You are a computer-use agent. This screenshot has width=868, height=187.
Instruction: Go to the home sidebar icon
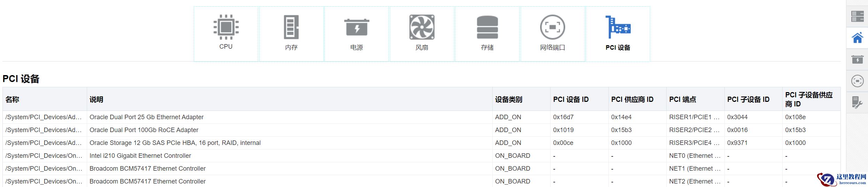pos(857,38)
